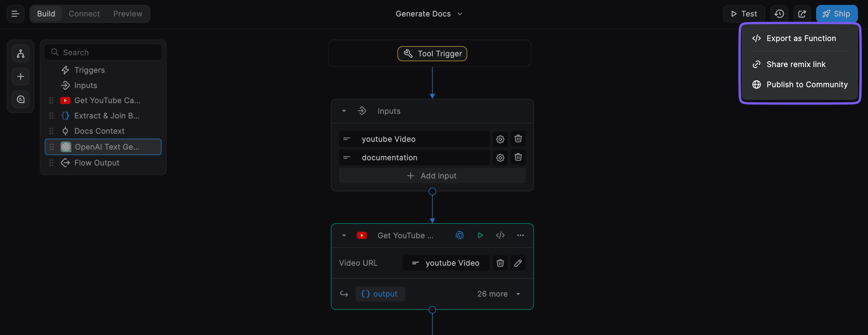Viewport: 868px width, 335px height.
Task: Switch to the Preview tab
Action: (128, 14)
